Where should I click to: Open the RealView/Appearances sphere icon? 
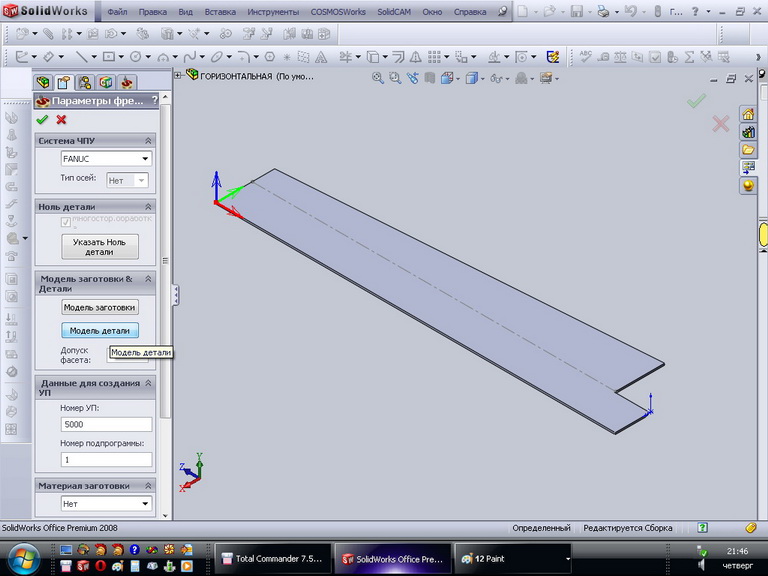748,186
